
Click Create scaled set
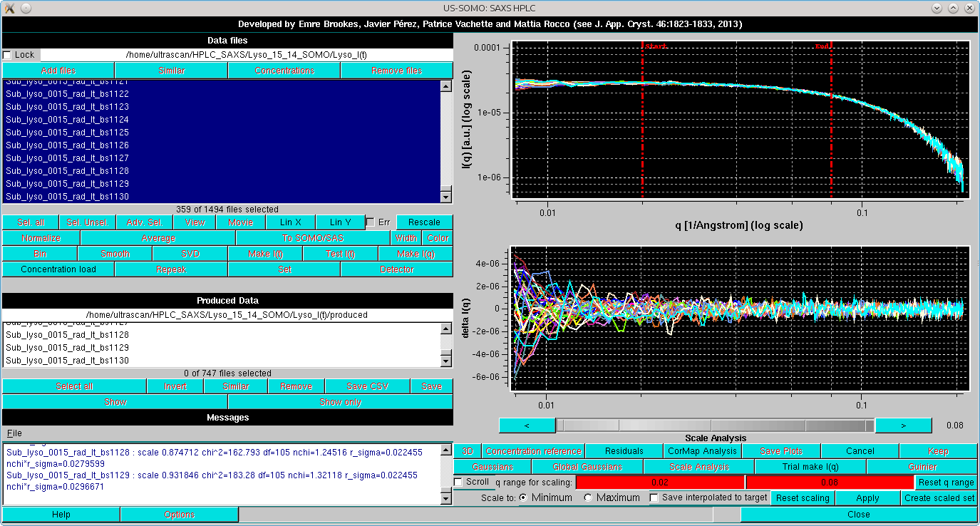tap(939, 497)
